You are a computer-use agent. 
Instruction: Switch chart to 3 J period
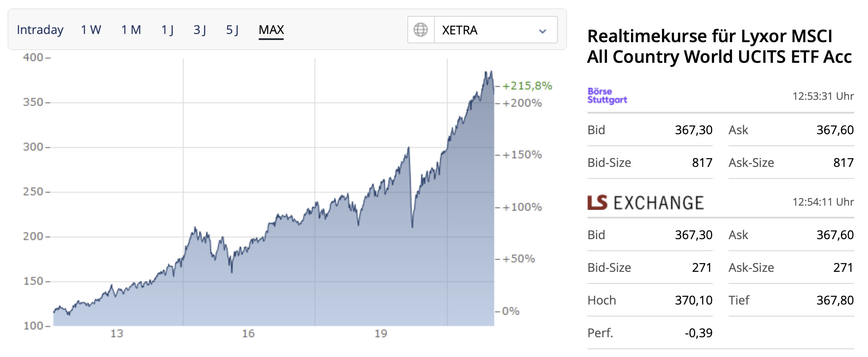(x=200, y=30)
